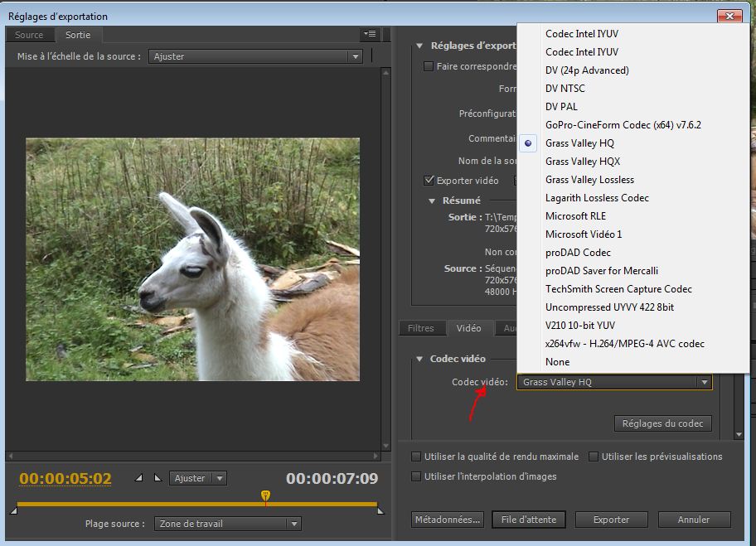Image resolution: width=756 pixels, height=546 pixels.
Task: Click the File d'attente button
Action: [x=528, y=519]
